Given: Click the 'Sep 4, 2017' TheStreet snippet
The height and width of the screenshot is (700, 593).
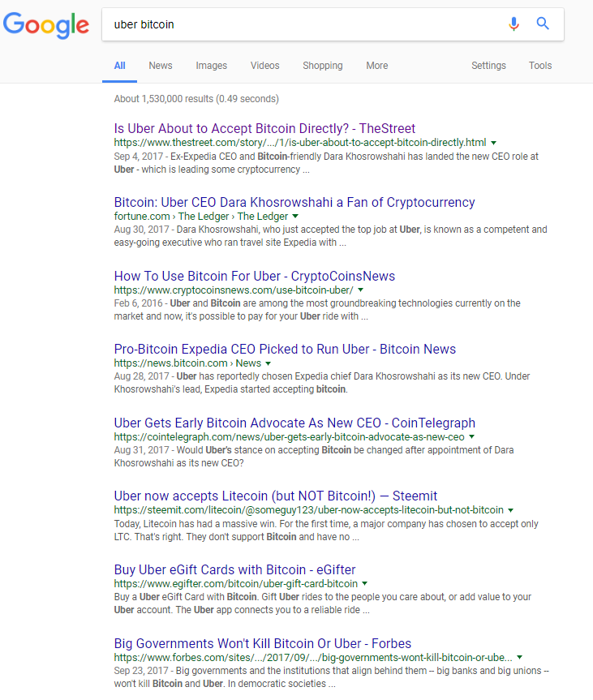Looking at the screenshot, I should coord(326,163).
